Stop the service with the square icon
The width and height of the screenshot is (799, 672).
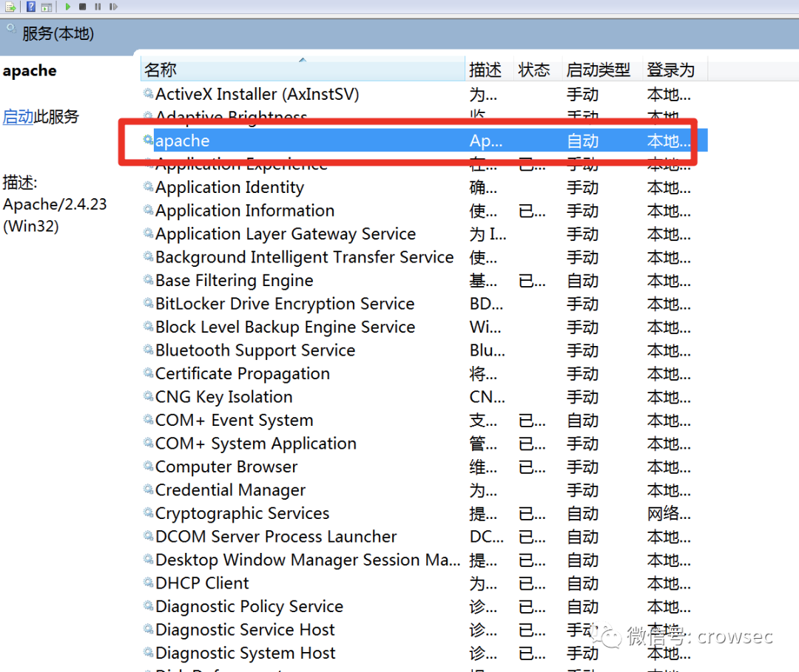83,7
